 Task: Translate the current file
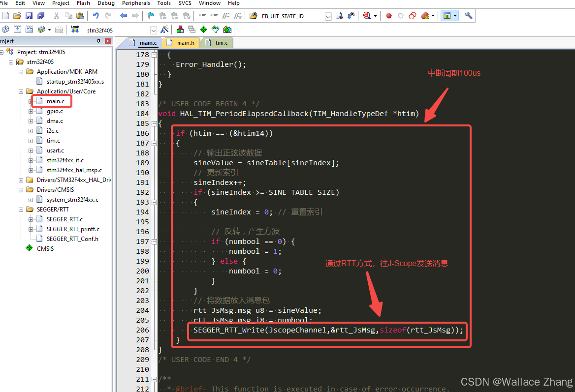click(x=5, y=30)
